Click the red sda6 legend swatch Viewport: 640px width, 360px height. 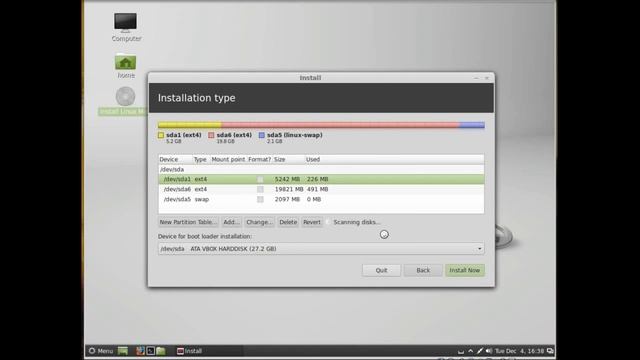211,135
